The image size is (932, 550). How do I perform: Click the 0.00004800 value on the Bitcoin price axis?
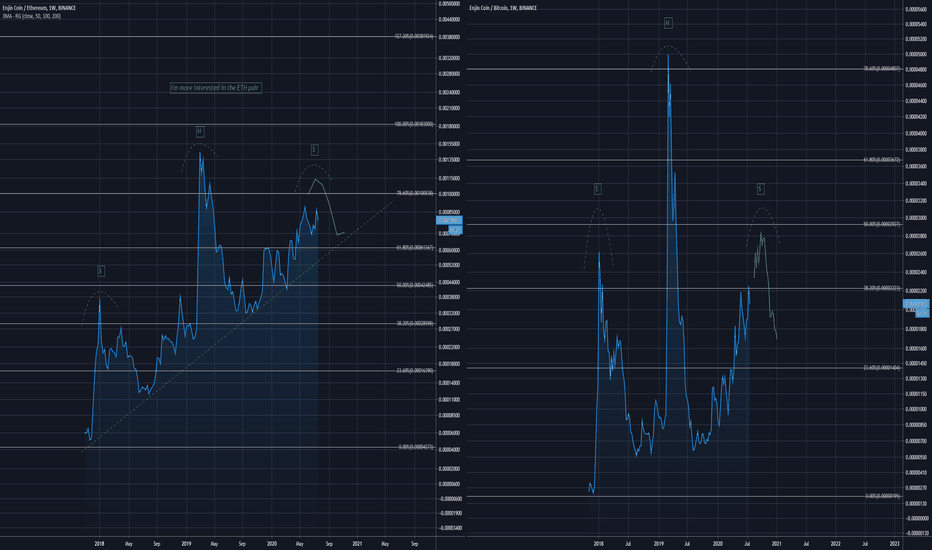[x=916, y=70]
